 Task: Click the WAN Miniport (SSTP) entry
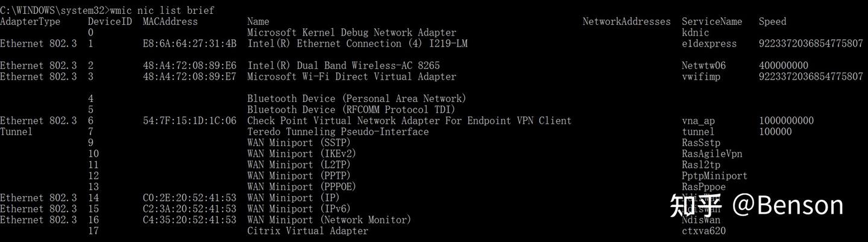click(298, 142)
